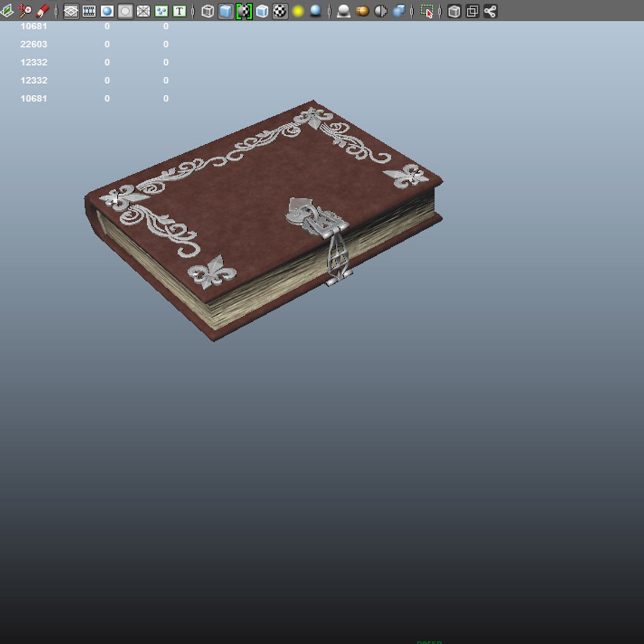Image resolution: width=644 pixels, height=644 pixels.
Task: Toggle viewport shadows
Action: coord(316,11)
